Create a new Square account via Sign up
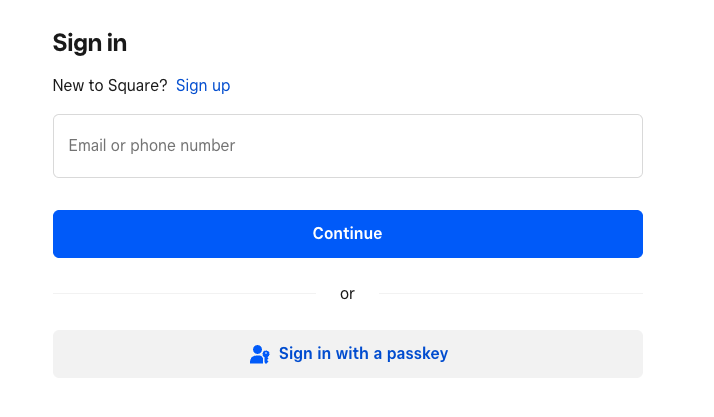 click(x=203, y=86)
